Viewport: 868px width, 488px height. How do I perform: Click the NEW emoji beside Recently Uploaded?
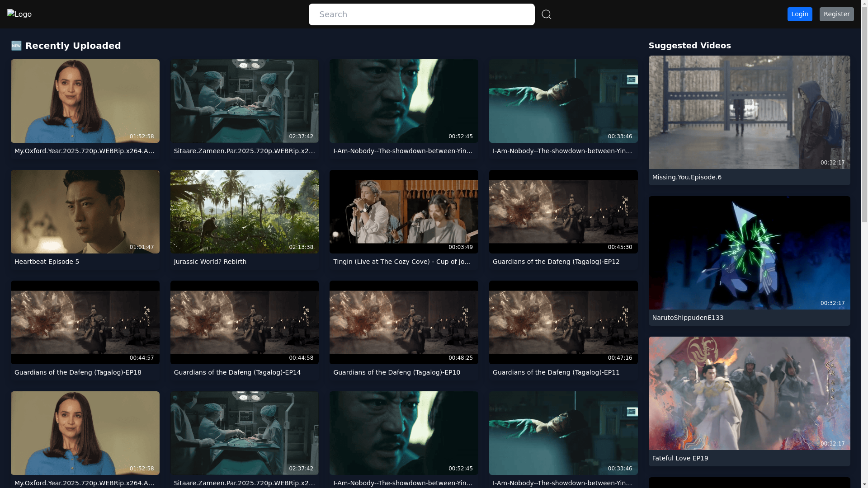16,46
